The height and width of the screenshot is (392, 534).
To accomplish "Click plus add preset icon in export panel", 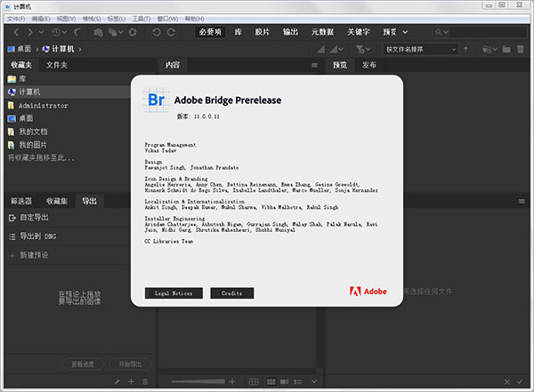I will tap(131, 382).
